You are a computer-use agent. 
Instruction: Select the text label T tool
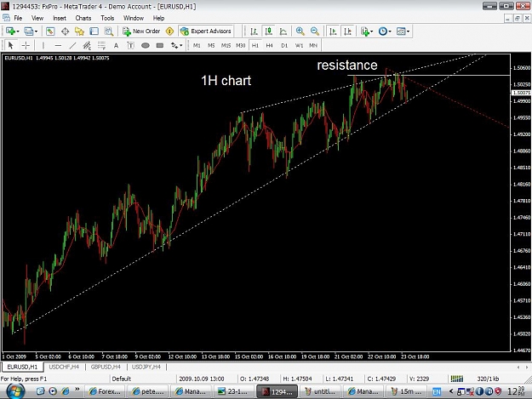point(130,45)
